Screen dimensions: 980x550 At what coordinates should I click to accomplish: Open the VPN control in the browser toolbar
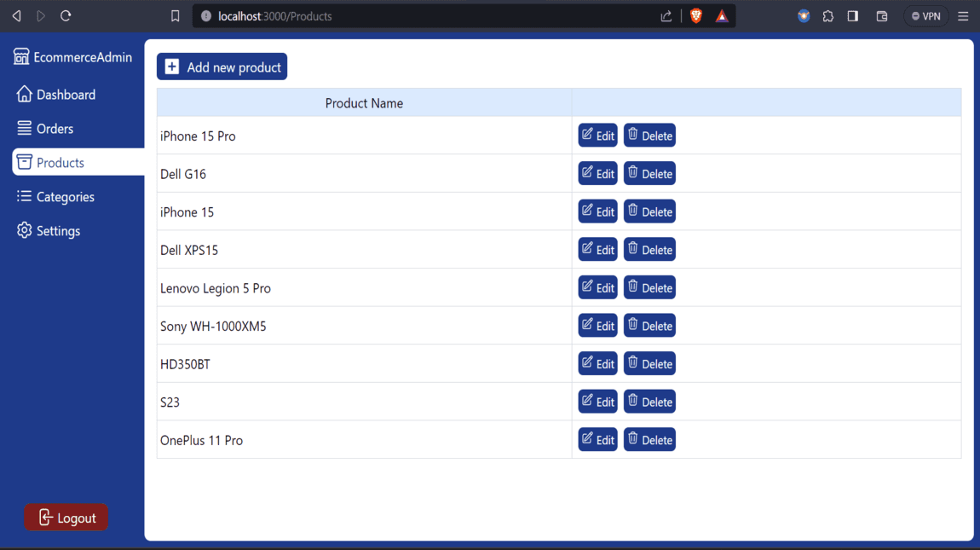pyautogui.click(x=925, y=15)
